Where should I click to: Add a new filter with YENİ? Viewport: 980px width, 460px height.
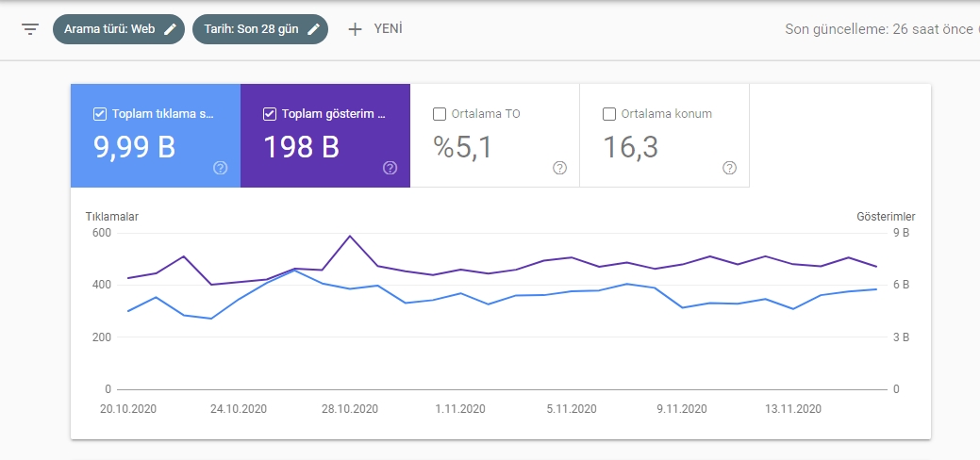pos(375,29)
